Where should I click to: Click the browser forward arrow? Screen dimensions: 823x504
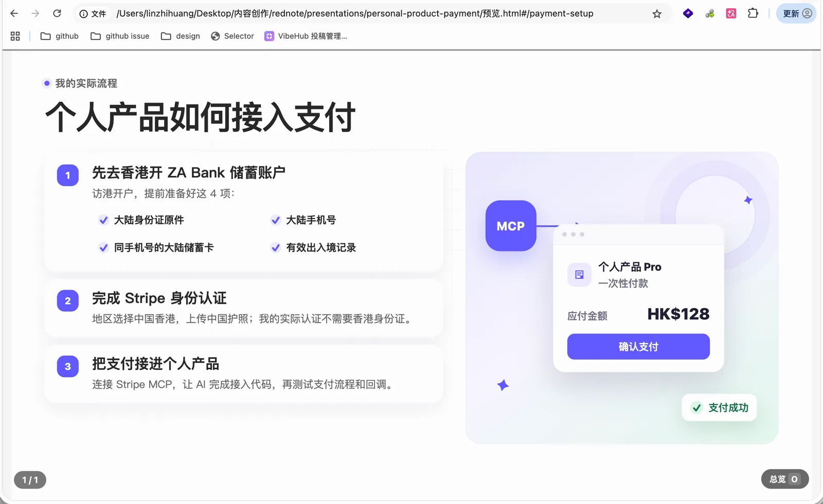point(35,13)
